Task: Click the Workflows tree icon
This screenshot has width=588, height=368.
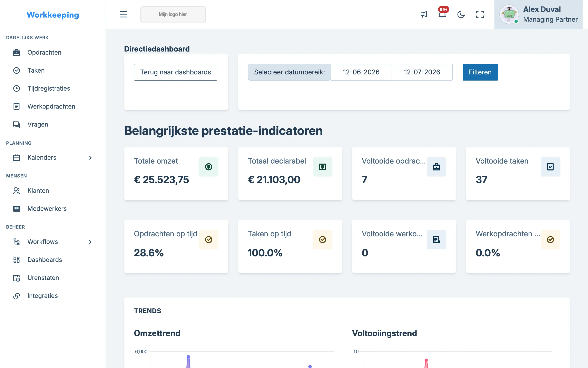Action: 17,242
